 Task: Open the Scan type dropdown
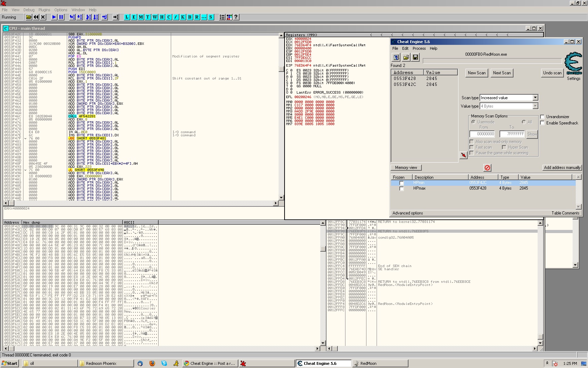click(535, 98)
